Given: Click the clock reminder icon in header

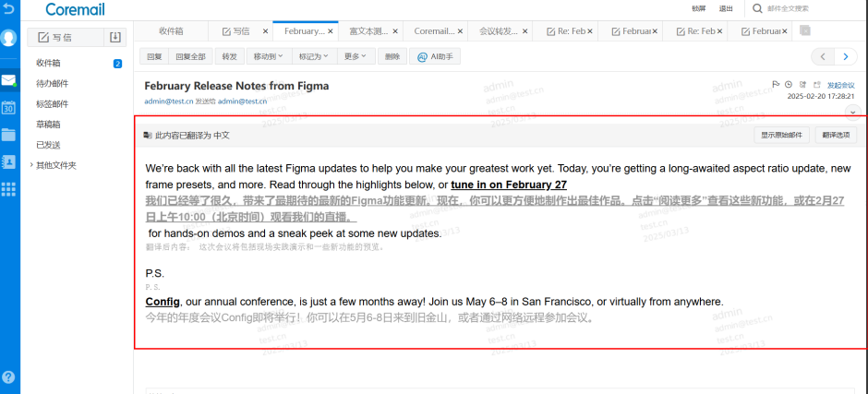Looking at the screenshot, I should click(788, 85).
